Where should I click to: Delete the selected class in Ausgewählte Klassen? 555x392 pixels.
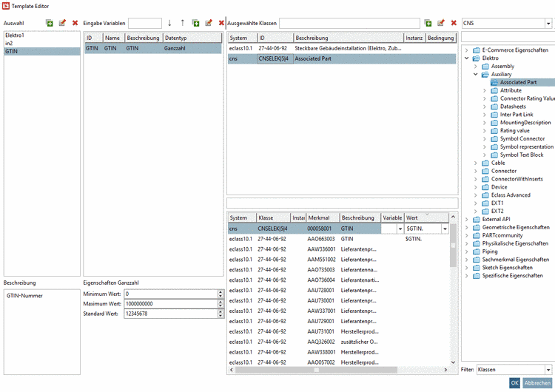click(453, 24)
